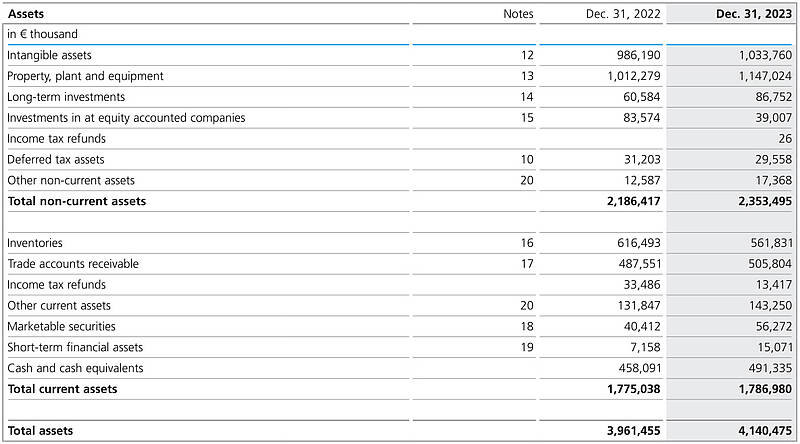Select the Deferred tax assets row label
This screenshot has width=800, height=444.
pyautogui.click(x=55, y=159)
